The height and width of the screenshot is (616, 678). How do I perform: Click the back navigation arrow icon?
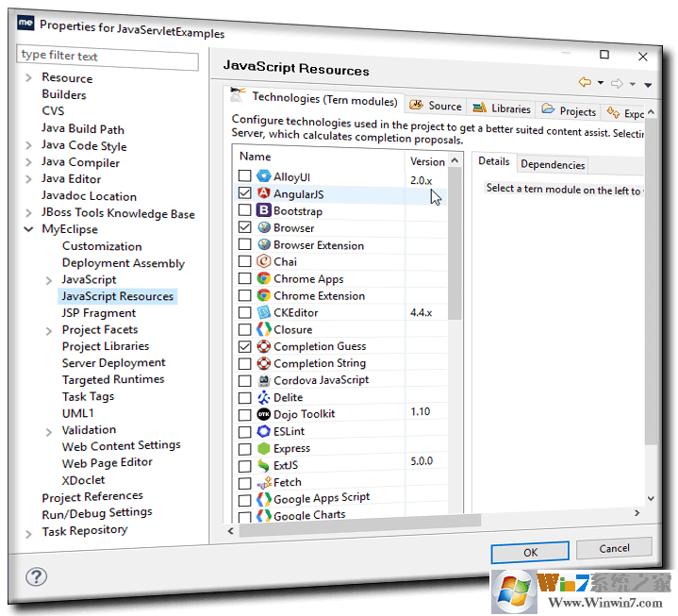tap(585, 84)
